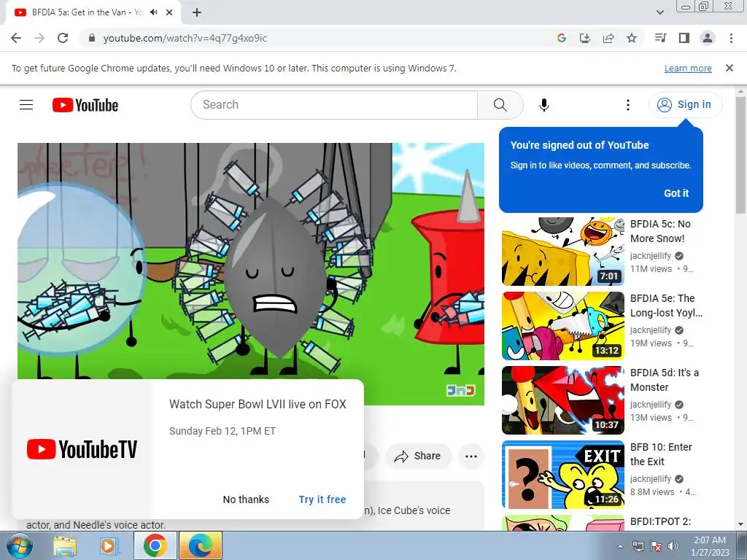Open File Explorer from the taskbar
This screenshot has height=560, width=747.
tap(65, 546)
